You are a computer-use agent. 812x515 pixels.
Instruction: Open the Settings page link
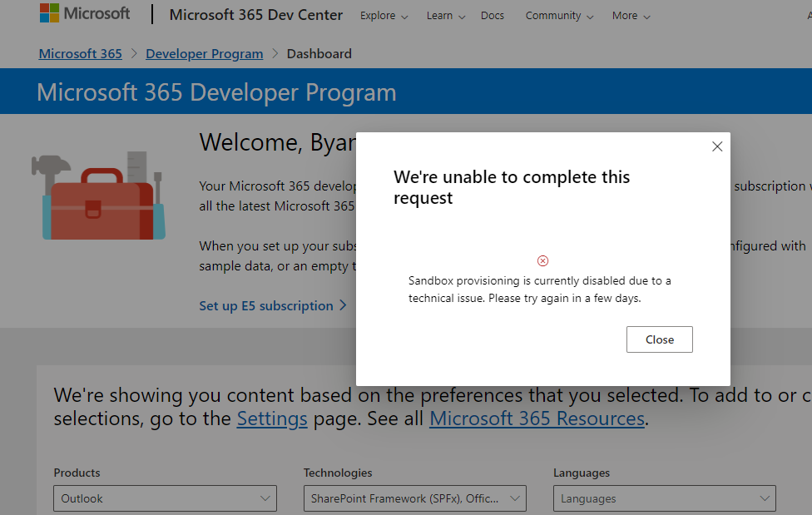(272, 418)
